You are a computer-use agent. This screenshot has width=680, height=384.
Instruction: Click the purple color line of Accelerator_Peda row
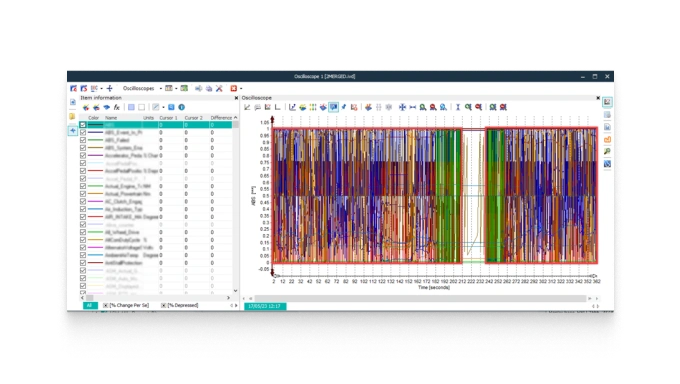[x=95, y=155]
